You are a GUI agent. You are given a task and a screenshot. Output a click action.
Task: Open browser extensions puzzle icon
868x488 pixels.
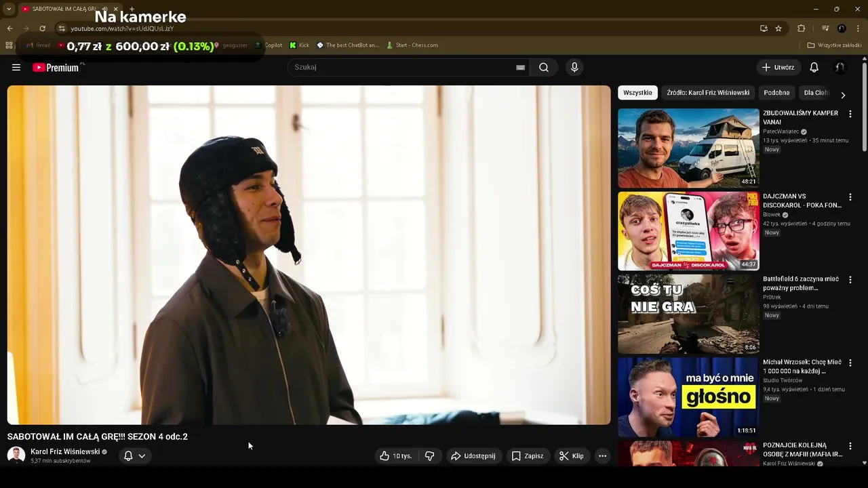pos(801,28)
